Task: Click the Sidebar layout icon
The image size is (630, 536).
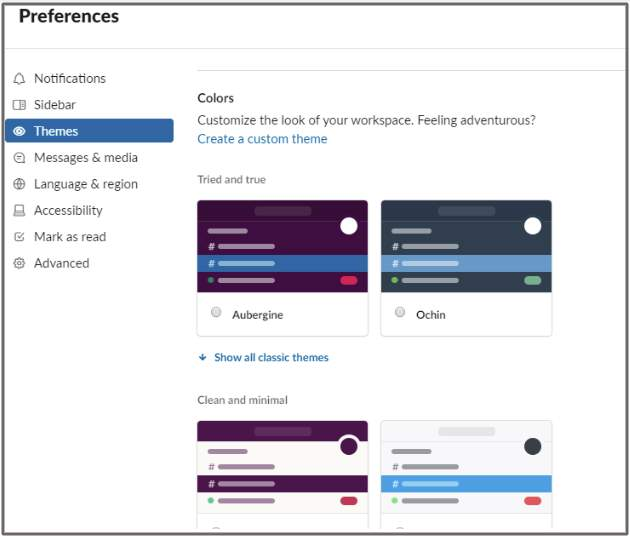Action: click(x=19, y=105)
